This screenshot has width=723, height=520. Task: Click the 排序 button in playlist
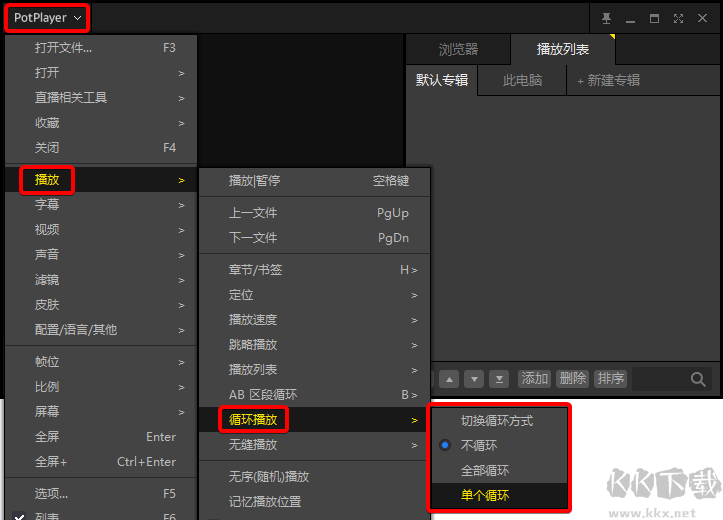(x=610, y=379)
